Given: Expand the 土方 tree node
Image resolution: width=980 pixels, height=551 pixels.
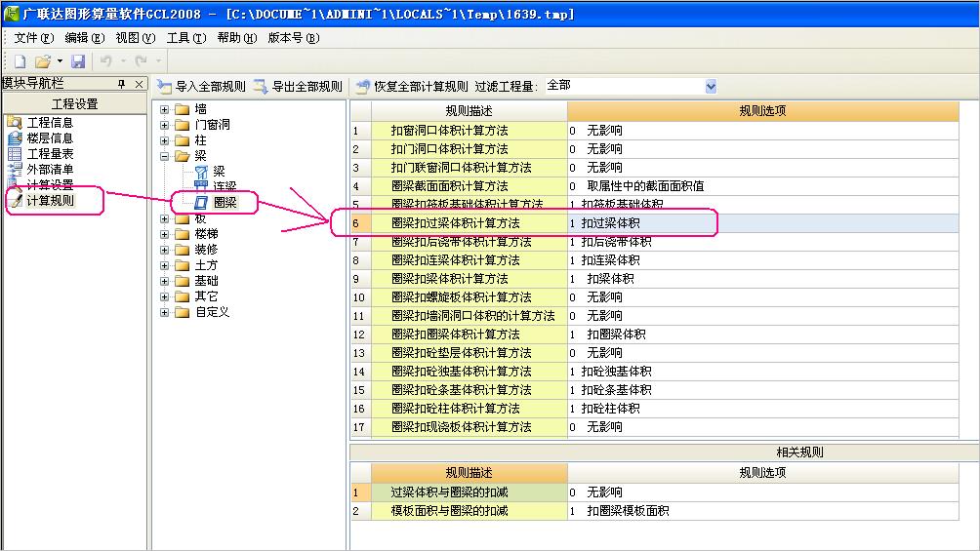Looking at the screenshot, I should [x=164, y=265].
